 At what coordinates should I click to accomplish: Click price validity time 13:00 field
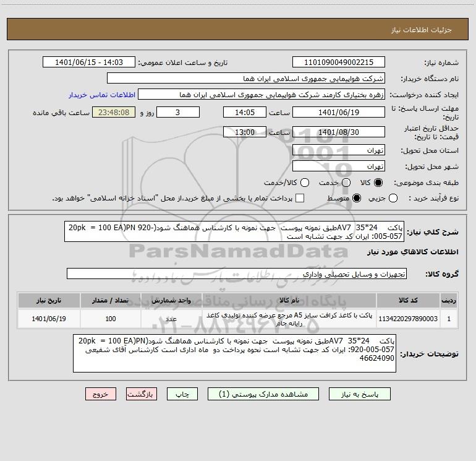click(x=245, y=132)
